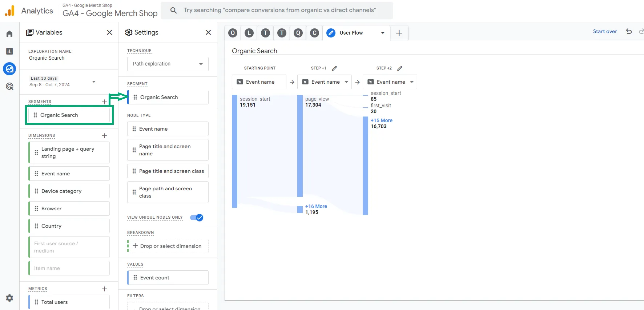Open the Technique dropdown showing Path exploration
This screenshot has height=310, width=644.
click(168, 64)
